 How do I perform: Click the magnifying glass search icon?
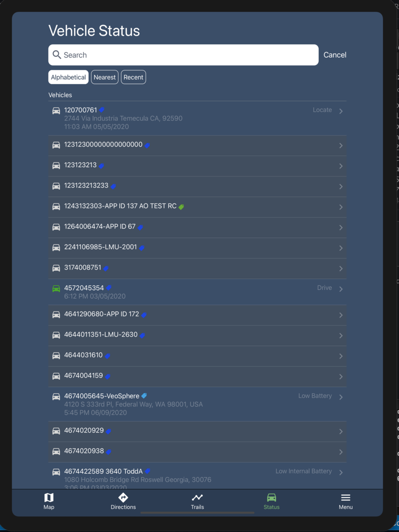point(57,55)
